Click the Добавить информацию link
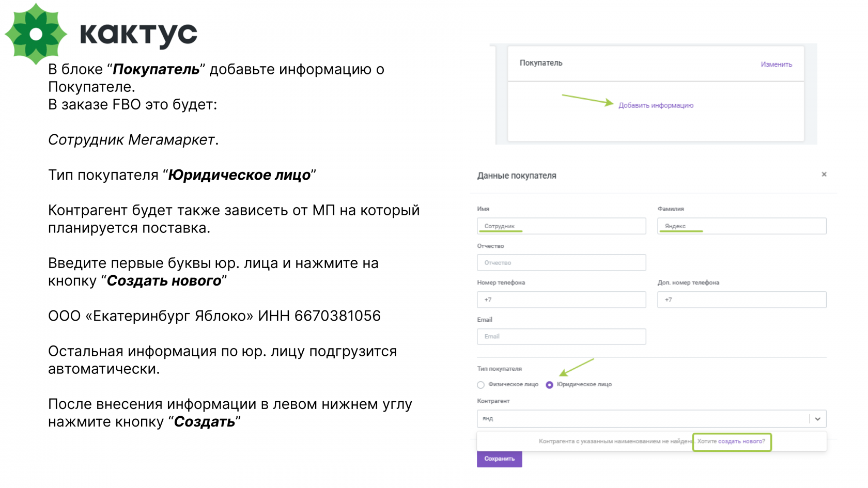The height and width of the screenshot is (488, 868). click(656, 105)
